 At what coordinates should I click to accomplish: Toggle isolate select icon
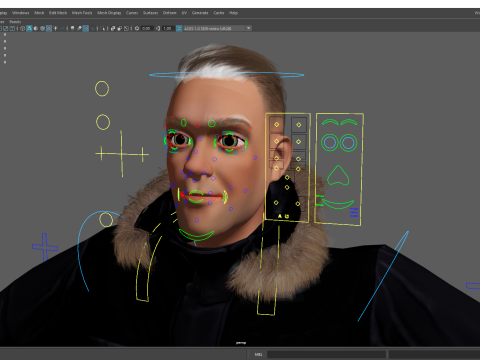pyautogui.click(x=102, y=28)
